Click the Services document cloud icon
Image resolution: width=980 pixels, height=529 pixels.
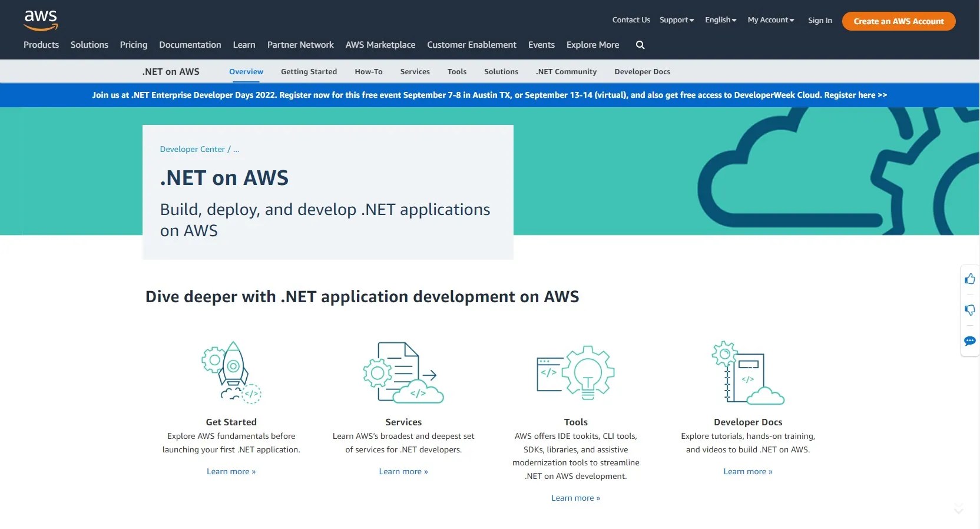(403, 373)
